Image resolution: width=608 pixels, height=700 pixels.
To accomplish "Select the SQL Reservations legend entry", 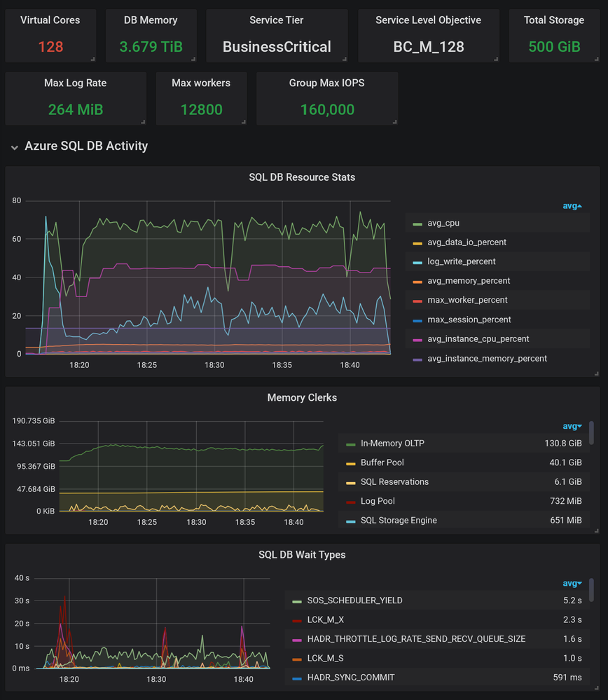I will [x=394, y=481].
